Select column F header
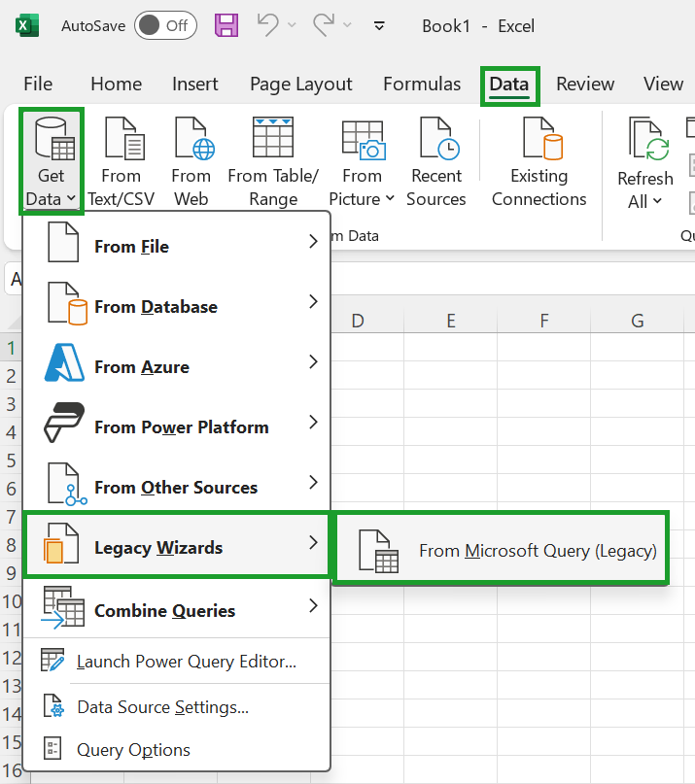The width and height of the screenshot is (695, 784). (543, 321)
